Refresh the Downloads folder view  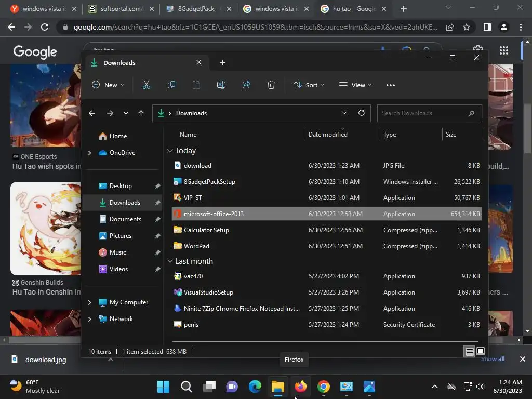click(362, 113)
